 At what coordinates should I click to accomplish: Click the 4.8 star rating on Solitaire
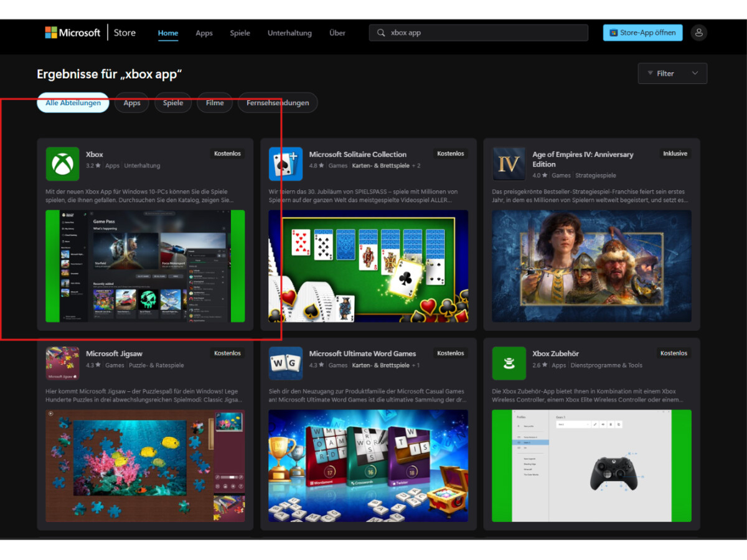pos(316,166)
